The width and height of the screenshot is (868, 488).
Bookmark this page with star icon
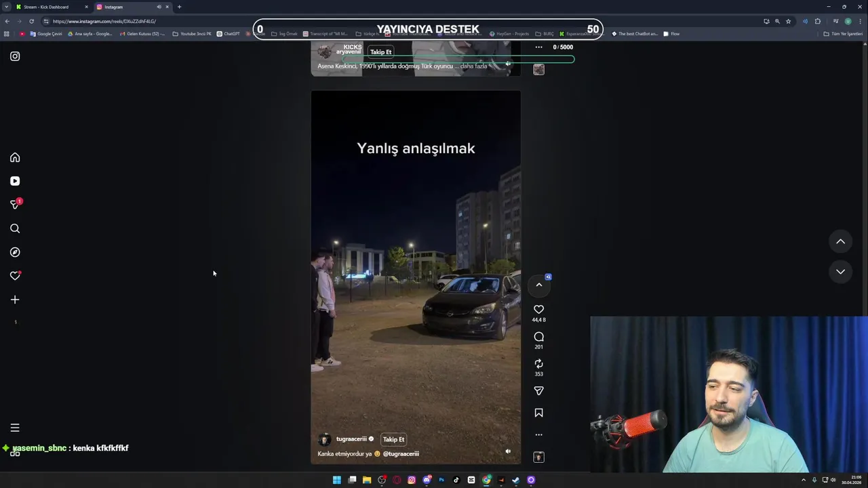click(788, 21)
